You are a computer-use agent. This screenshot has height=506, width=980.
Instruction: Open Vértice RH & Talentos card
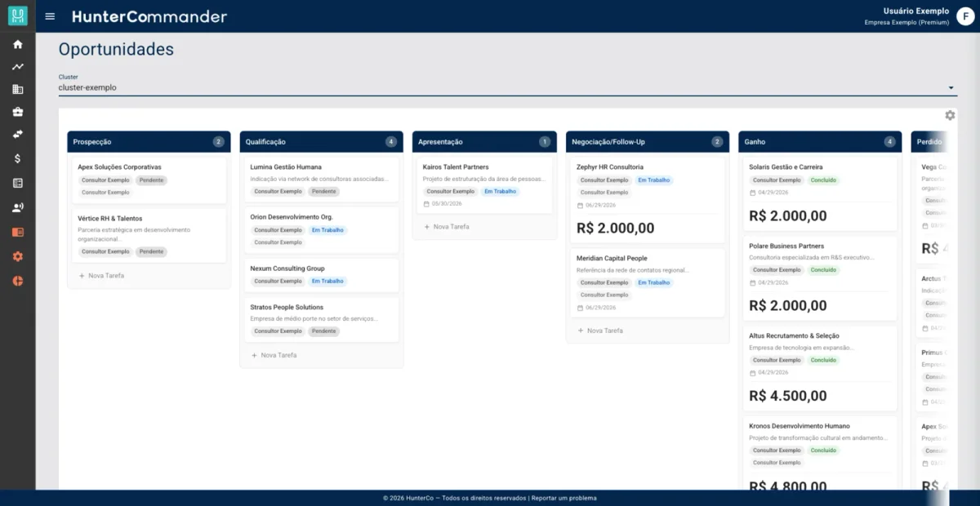(x=149, y=236)
